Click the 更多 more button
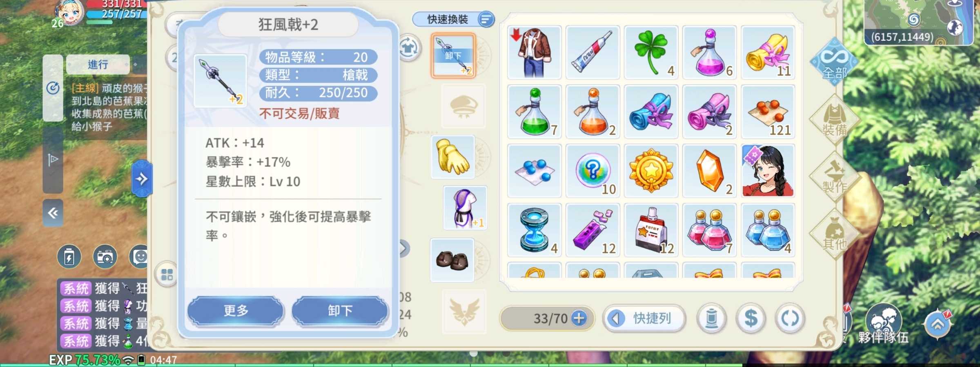The width and height of the screenshot is (980, 367). pos(236,311)
